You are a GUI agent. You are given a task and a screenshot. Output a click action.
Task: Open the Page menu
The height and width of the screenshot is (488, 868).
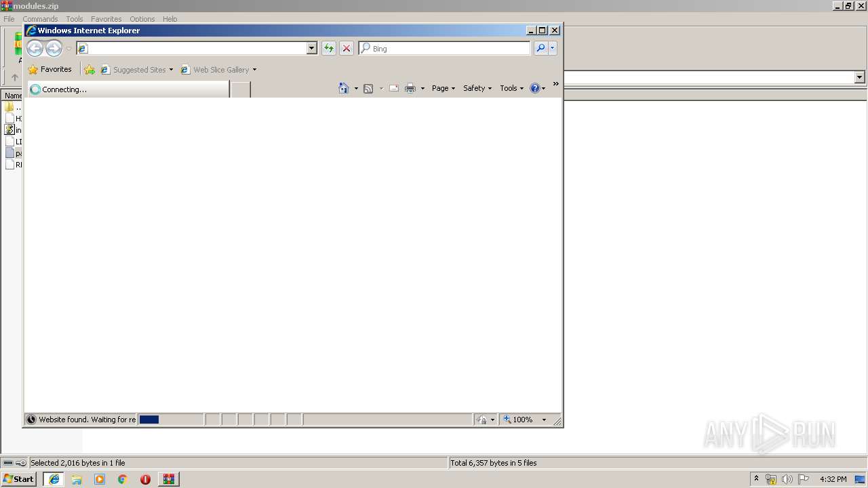443,88
